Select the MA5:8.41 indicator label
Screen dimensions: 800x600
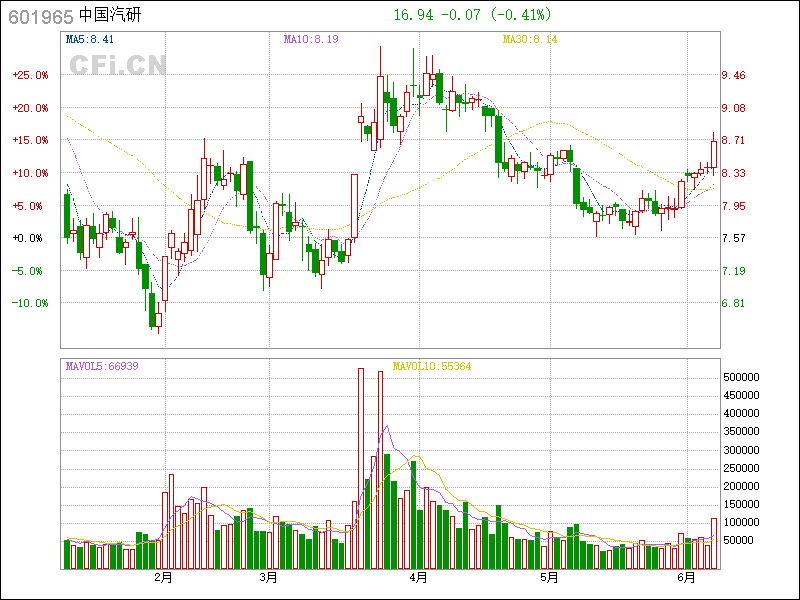89,39
